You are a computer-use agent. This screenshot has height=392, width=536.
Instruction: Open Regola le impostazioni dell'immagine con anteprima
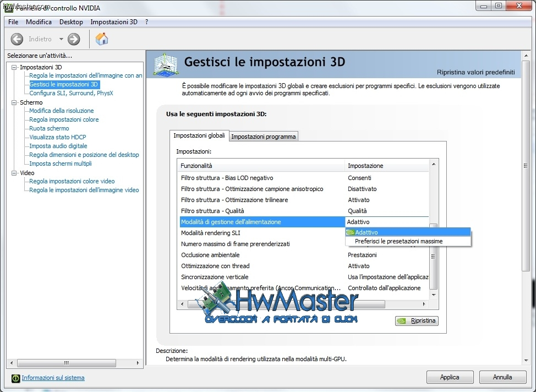click(x=86, y=75)
